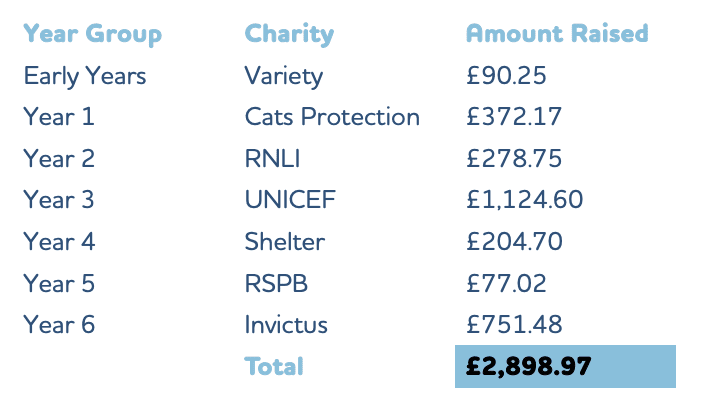Select the UNICEF charity cell
The height and width of the screenshot is (418, 702).
[290, 200]
